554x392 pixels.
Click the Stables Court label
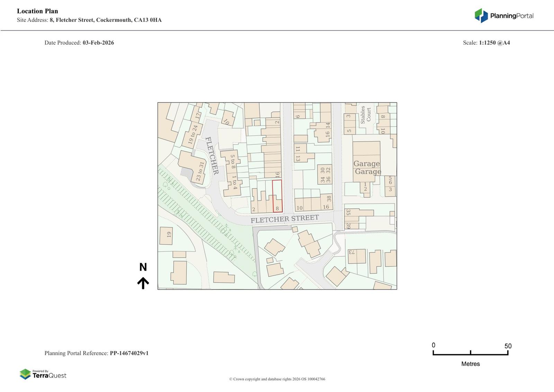[366, 115]
